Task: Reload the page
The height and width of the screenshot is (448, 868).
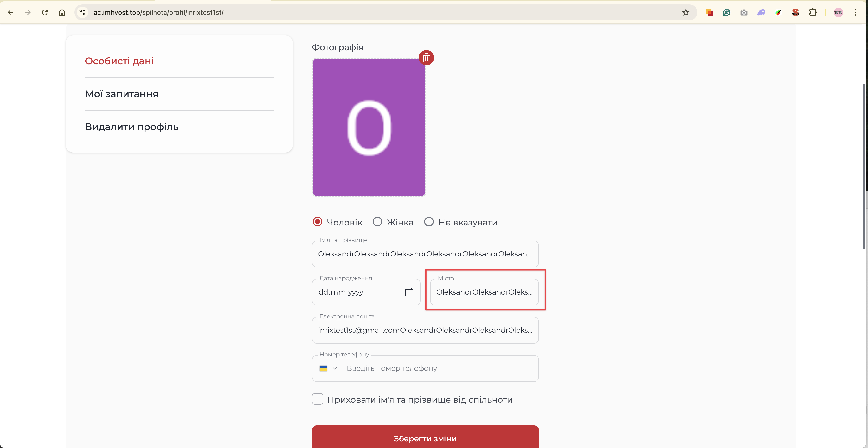Action: tap(45, 12)
